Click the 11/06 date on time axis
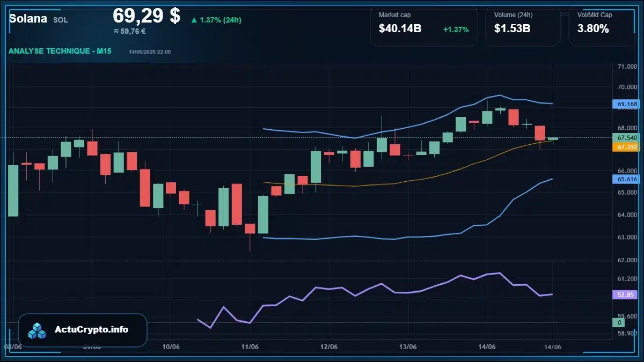Image resolution: width=644 pixels, height=362 pixels. tap(250, 347)
